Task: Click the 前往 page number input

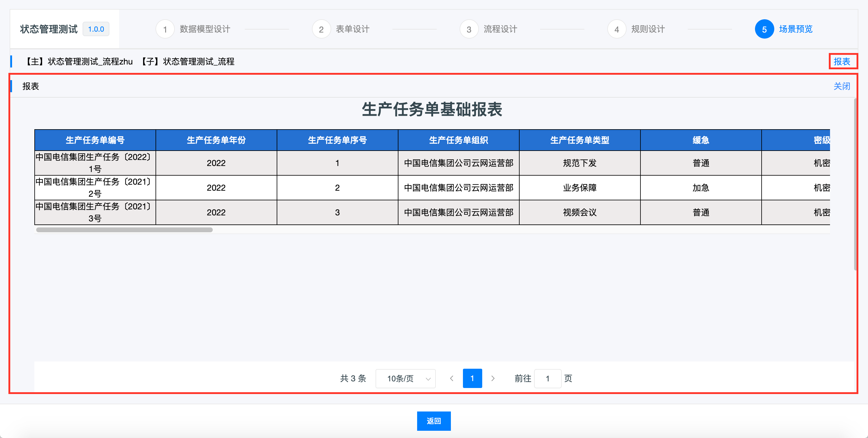Action: tap(548, 378)
